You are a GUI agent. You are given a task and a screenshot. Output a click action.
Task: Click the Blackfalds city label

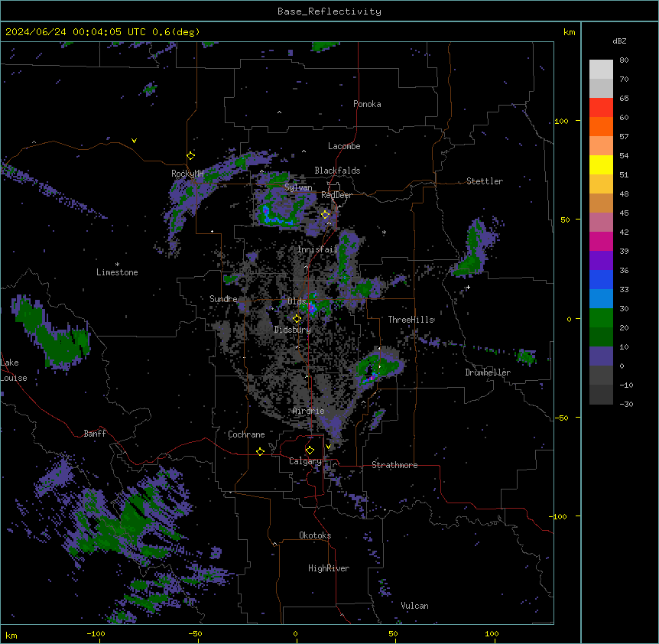(337, 171)
